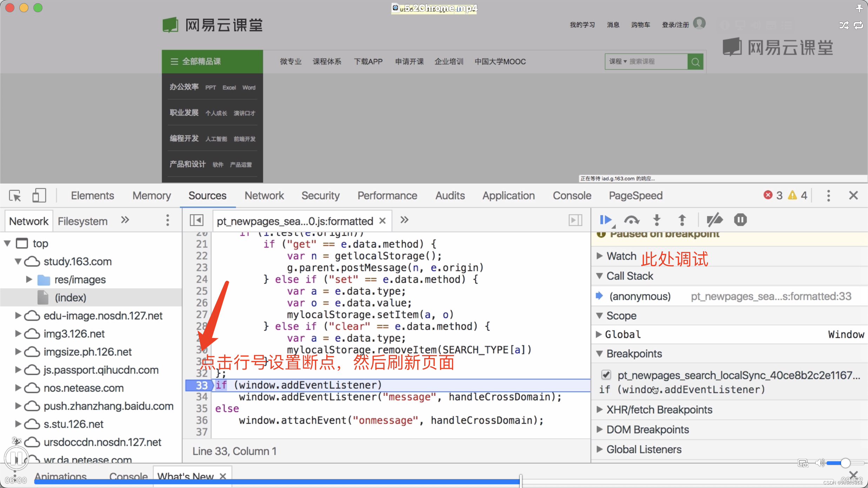Image resolution: width=868 pixels, height=488 pixels.
Task: Toggle breakpoint on line number 33
Action: click(x=201, y=385)
